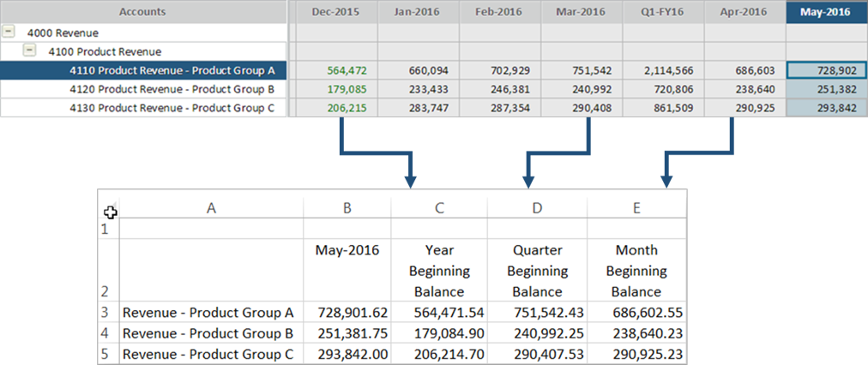The image size is (868, 365).
Task: Select the Q1-FY16 cell 861,509
Action: coord(663,108)
